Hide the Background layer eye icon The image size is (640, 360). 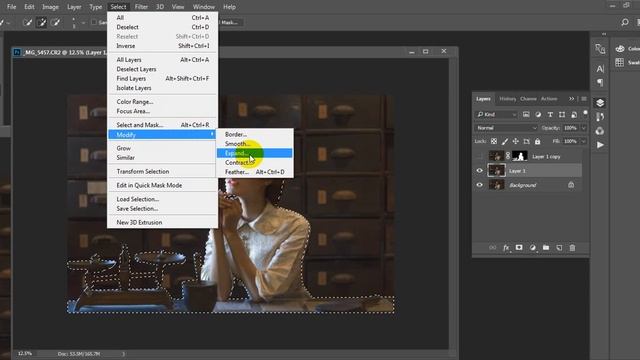(x=480, y=185)
